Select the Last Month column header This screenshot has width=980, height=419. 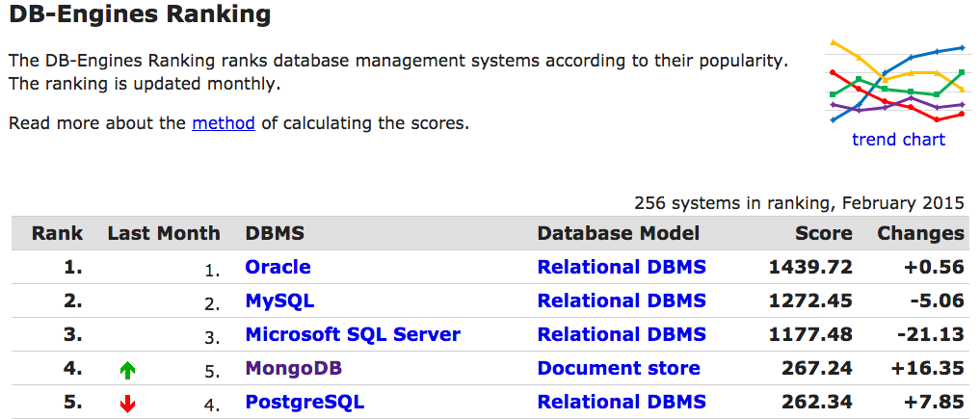coord(164,233)
